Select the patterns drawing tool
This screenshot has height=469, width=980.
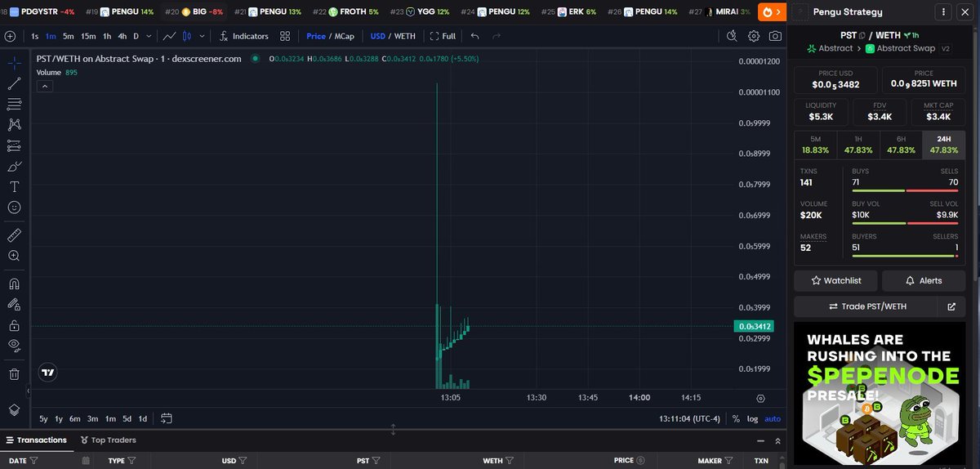click(14, 125)
